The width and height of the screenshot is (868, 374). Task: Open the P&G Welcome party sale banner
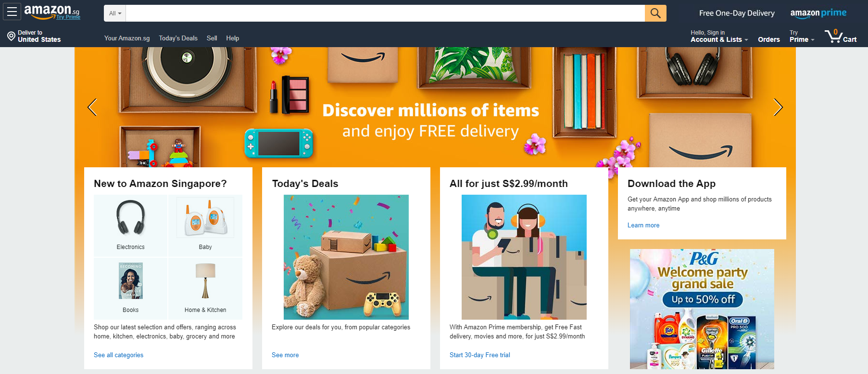tap(702, 309)
